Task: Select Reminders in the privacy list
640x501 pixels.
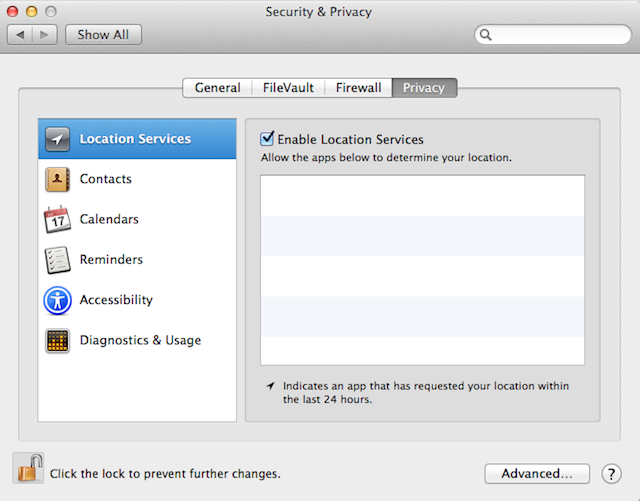Action: pyautogui.click(x=137, y=260)
